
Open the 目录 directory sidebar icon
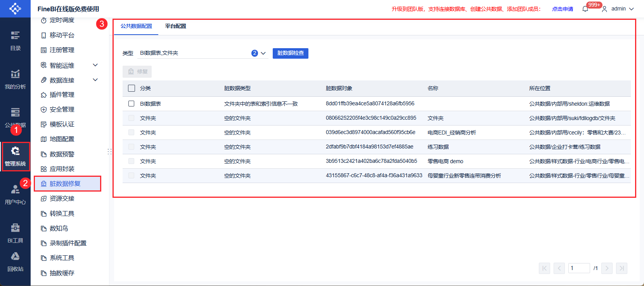(15, 41)
